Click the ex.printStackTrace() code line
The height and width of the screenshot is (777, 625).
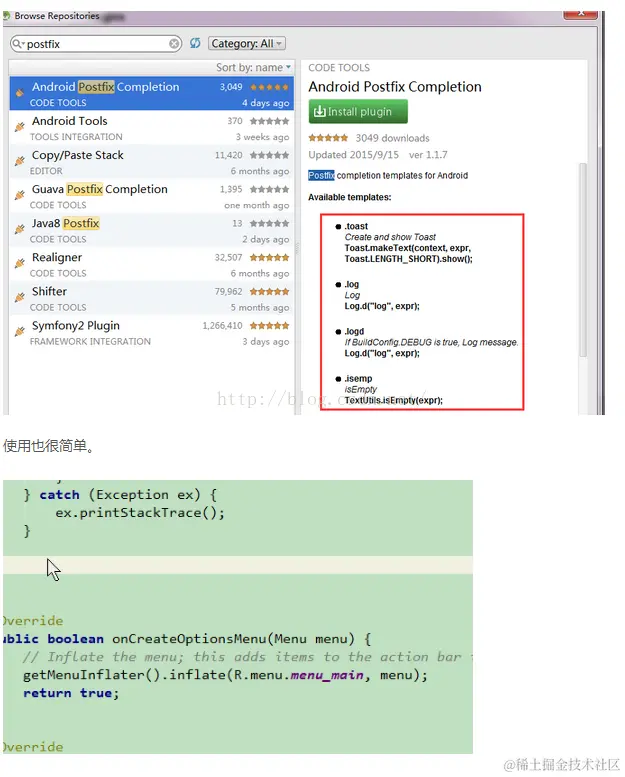[140, 512]
